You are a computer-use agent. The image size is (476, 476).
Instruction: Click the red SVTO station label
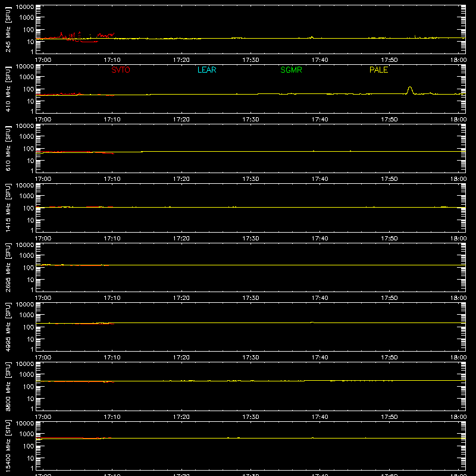pos(121,70)
